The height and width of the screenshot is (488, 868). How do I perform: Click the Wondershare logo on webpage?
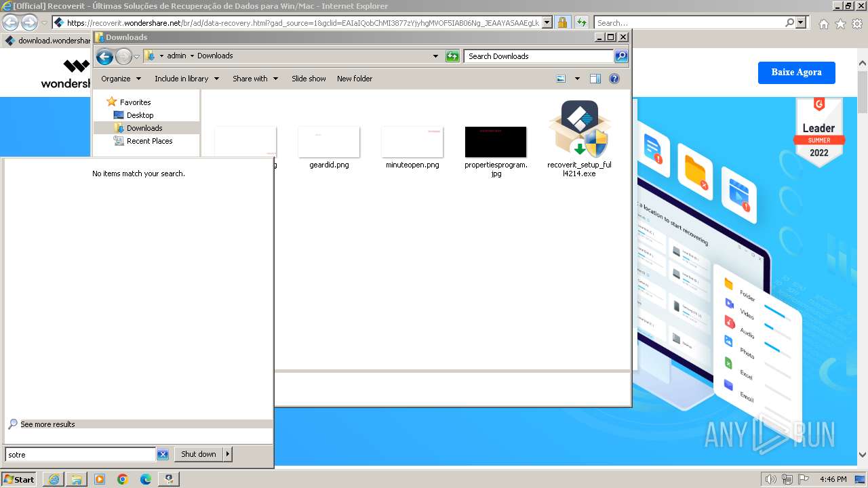[x=66, y=74]
